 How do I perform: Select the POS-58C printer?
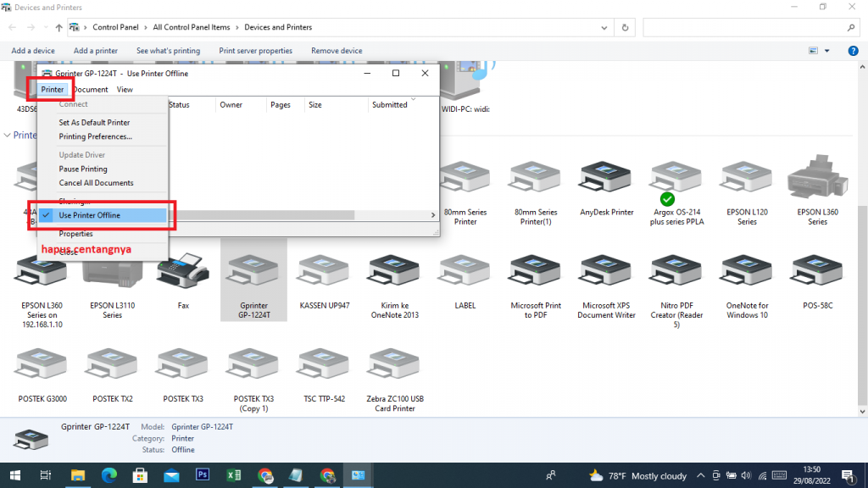pos(817,281)
